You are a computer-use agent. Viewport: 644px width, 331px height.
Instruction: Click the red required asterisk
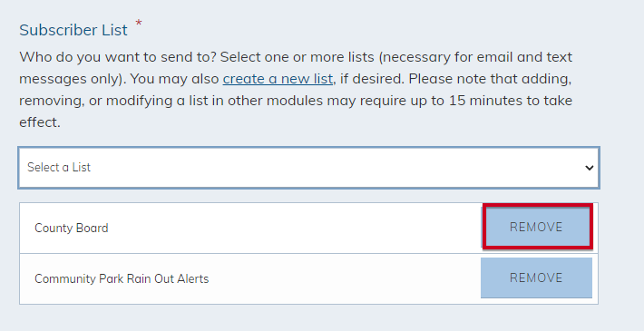[x=139, y=23]
